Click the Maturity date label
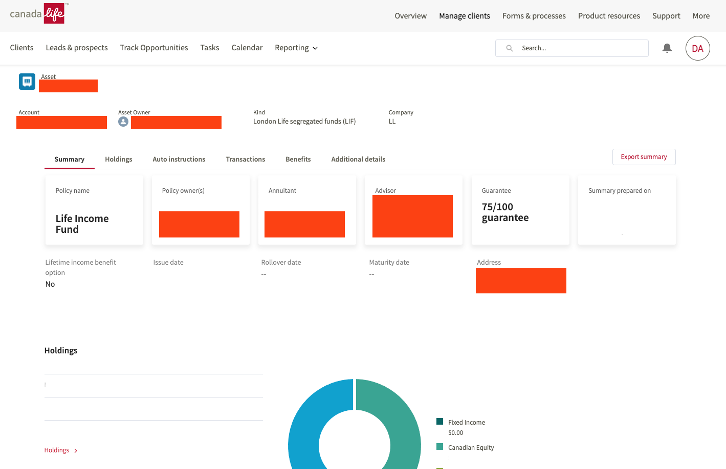Screen dimensions: 726x469 [389, 263]
